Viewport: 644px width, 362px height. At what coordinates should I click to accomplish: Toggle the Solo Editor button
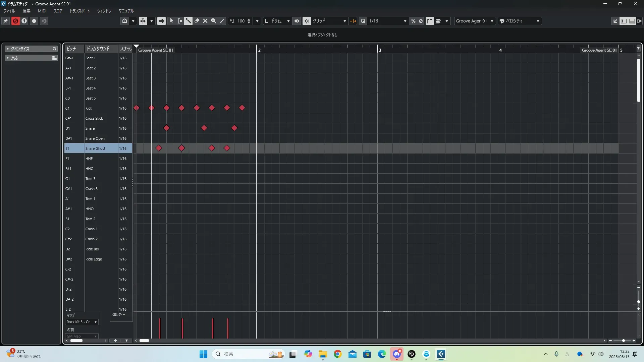click(15, 21)
